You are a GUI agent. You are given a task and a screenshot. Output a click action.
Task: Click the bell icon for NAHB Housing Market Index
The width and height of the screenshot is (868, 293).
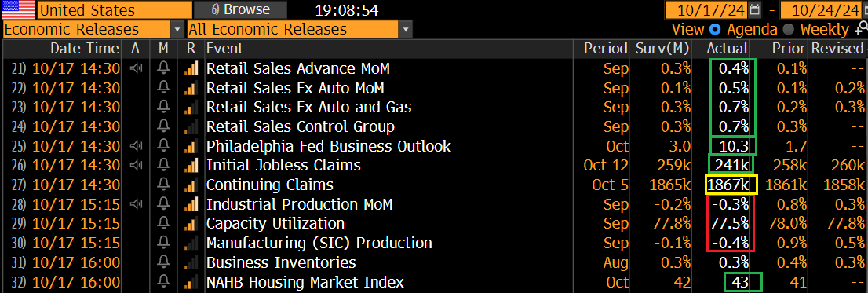(163, 282)
